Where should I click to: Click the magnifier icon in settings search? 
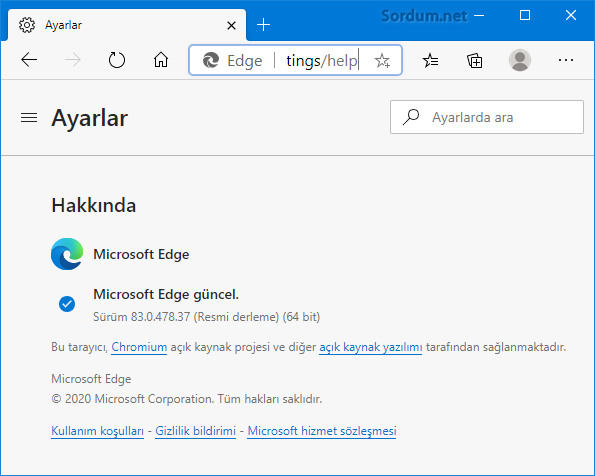(411, 117)
